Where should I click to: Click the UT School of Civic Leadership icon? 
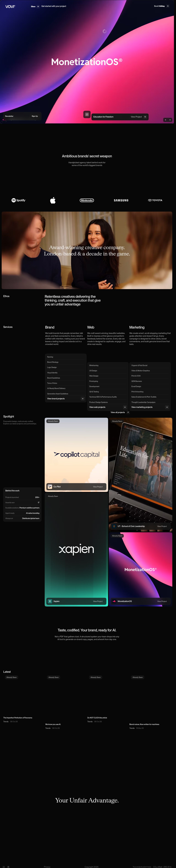(114, 526)
